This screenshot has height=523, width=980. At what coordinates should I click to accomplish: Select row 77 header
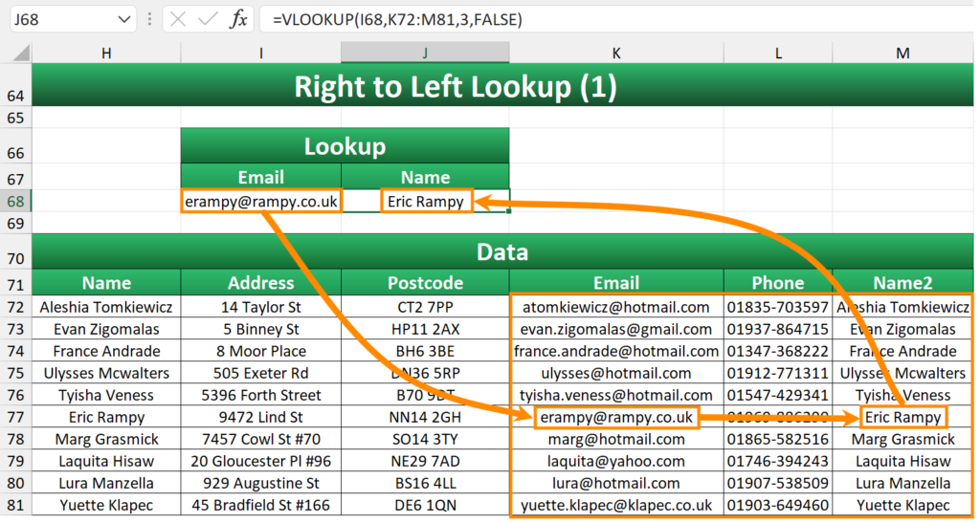coord(15,418)
